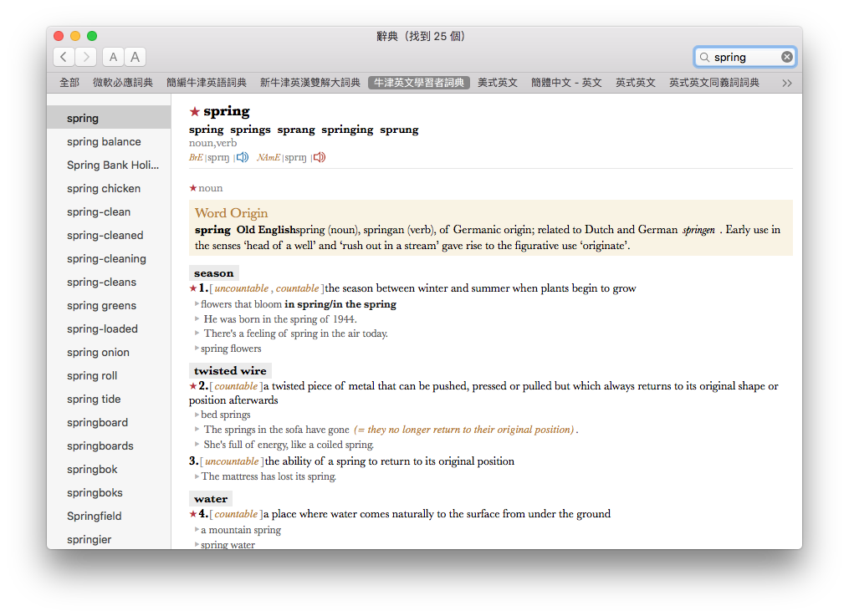Open the 簡體中文 - 英文 tab
This screenshot has height=616, width=849.
(x=566, y=83)
